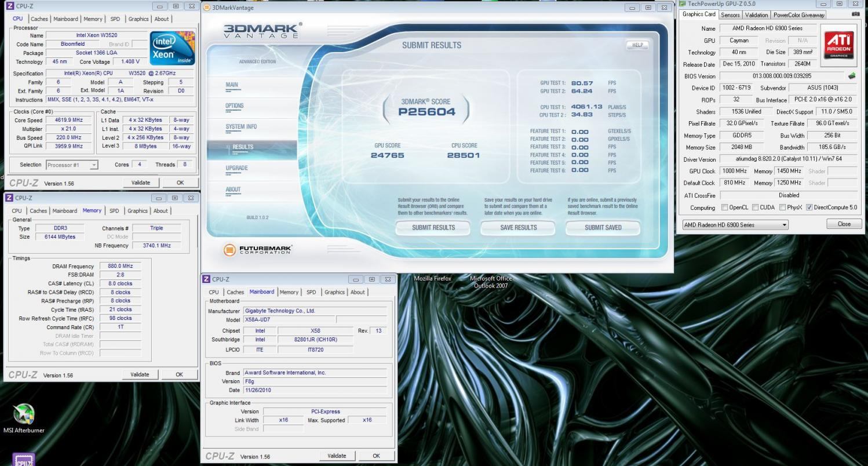Click the DRAM Frequency field 880.0 MHz
Image resolution: width=868 pixels, height=466 pixels.
click(x=121, y=266)
